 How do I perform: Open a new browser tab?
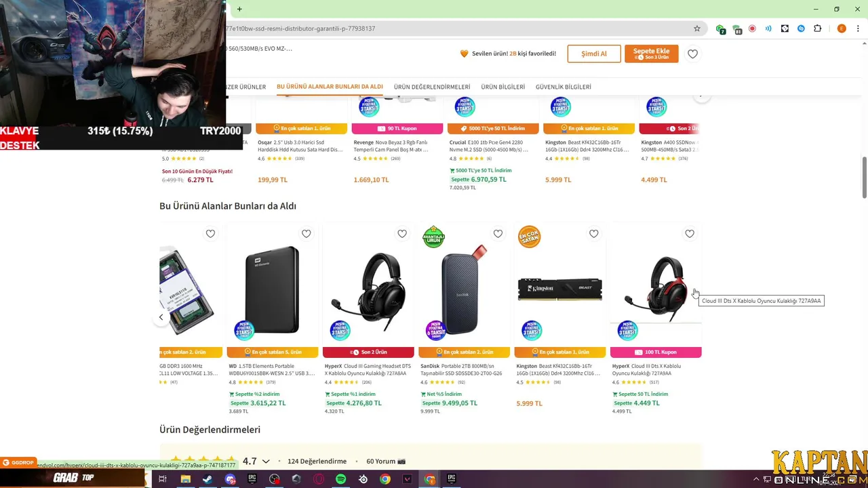pyautogui.click(x=239, y=9)
